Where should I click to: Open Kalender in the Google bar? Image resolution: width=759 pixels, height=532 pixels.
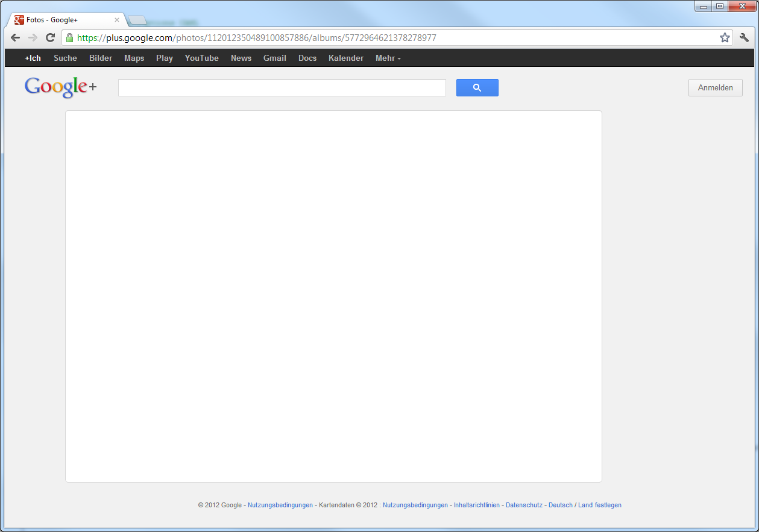[x=346, y=58]
